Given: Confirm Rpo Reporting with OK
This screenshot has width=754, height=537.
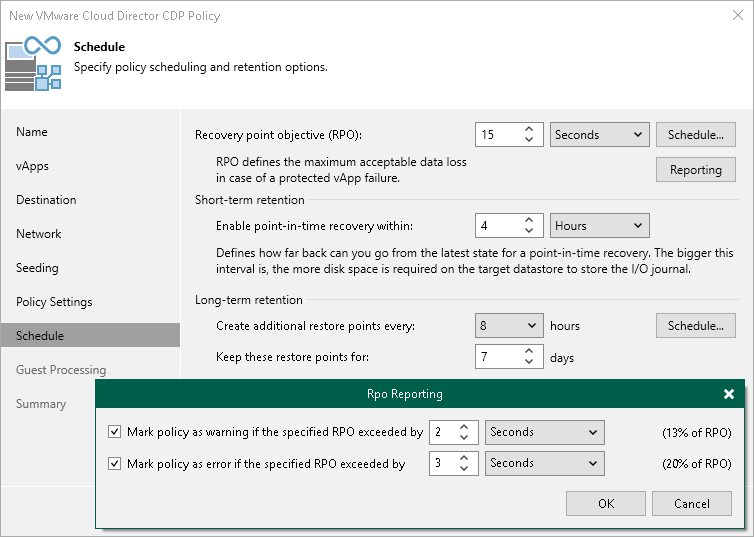Looking at the screenshot, I should point(606,503).
